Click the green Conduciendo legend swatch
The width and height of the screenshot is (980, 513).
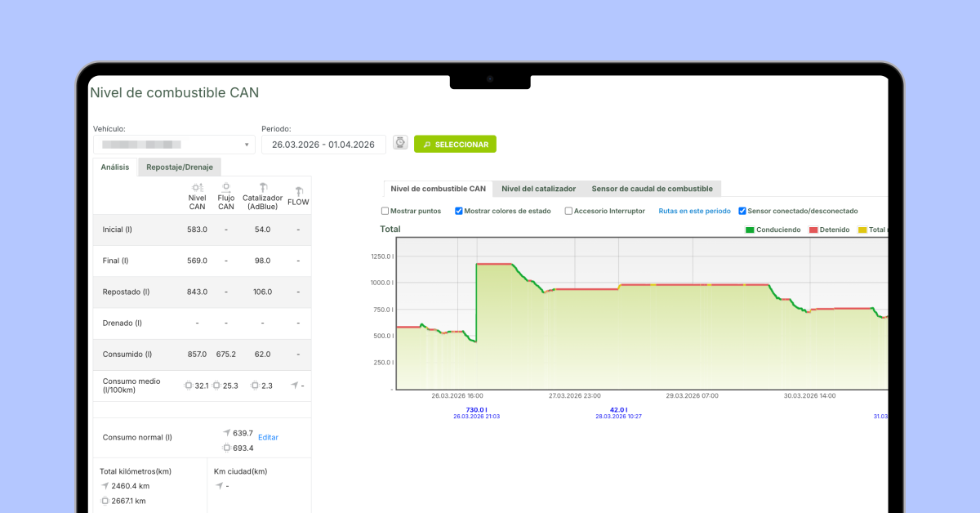pyautogui.click(x=750, y=230)
